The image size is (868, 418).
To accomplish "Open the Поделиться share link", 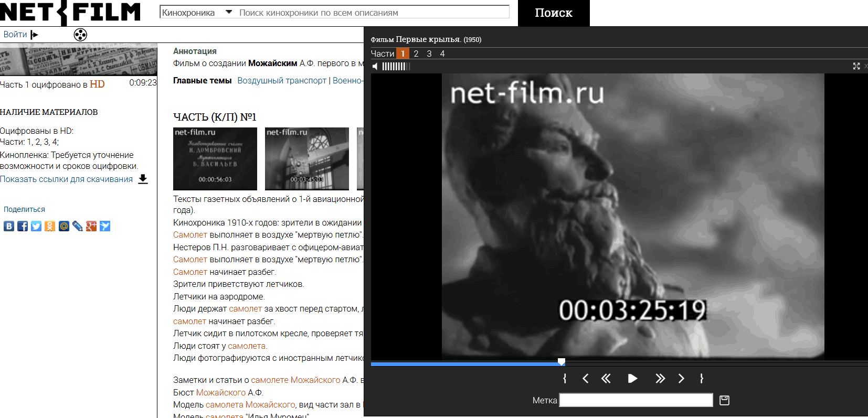I will (24, 209).
